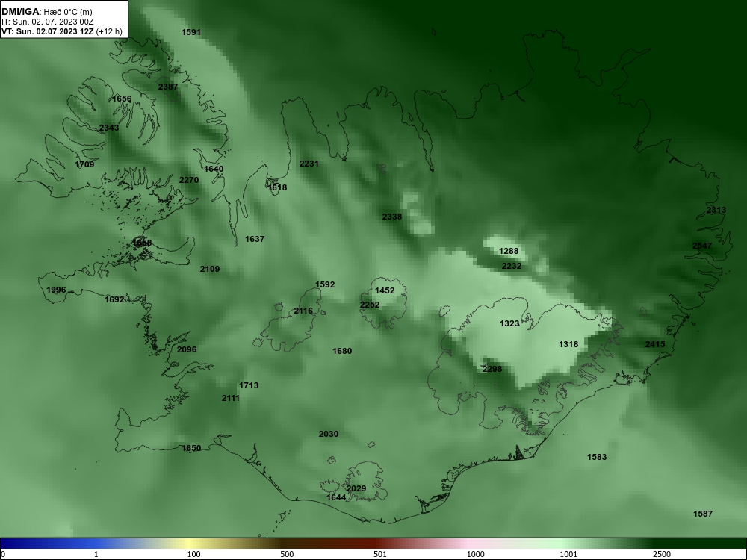Click the 1692 height label
The width and height of the screenshot is (747, 560).
click(x=114, y=299)
